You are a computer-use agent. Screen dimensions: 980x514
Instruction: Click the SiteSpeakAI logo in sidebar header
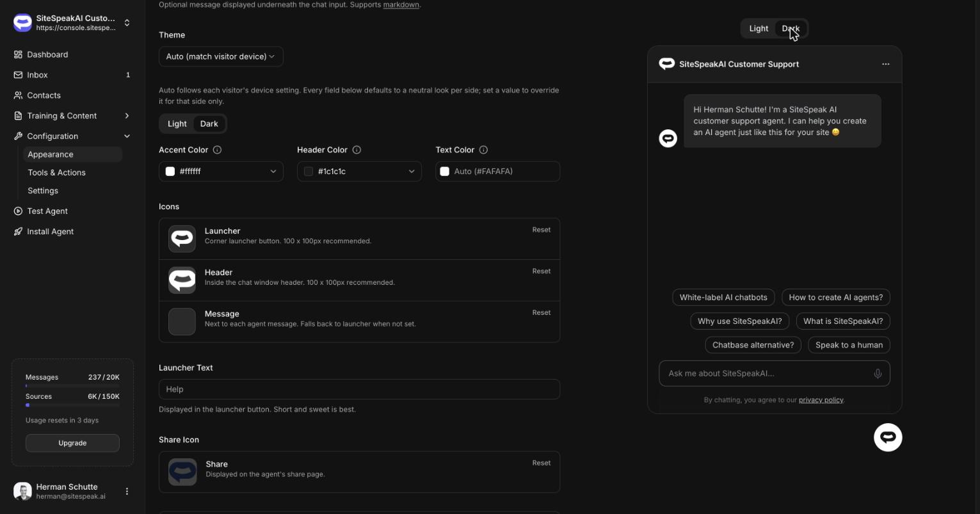(x=22, y=23)
